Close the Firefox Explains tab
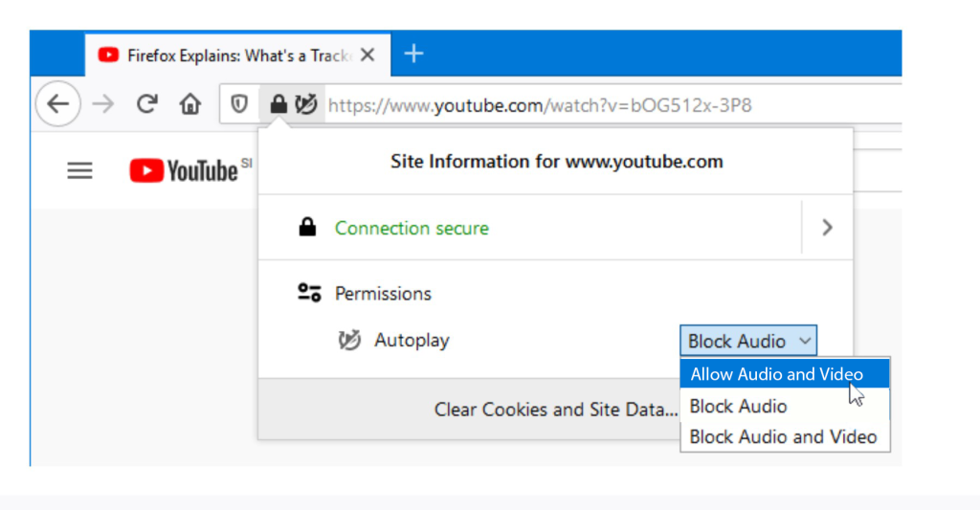Screen dimensions: 980x510 (367, 55)
